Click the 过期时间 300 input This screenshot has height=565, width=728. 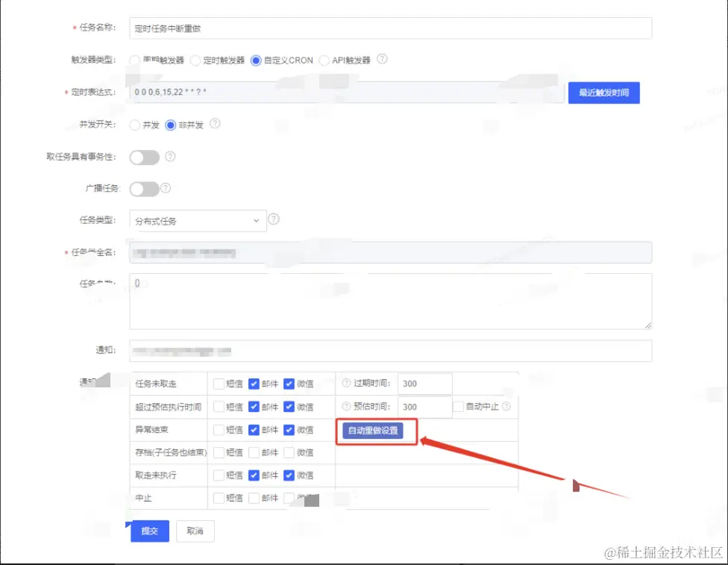425,384
